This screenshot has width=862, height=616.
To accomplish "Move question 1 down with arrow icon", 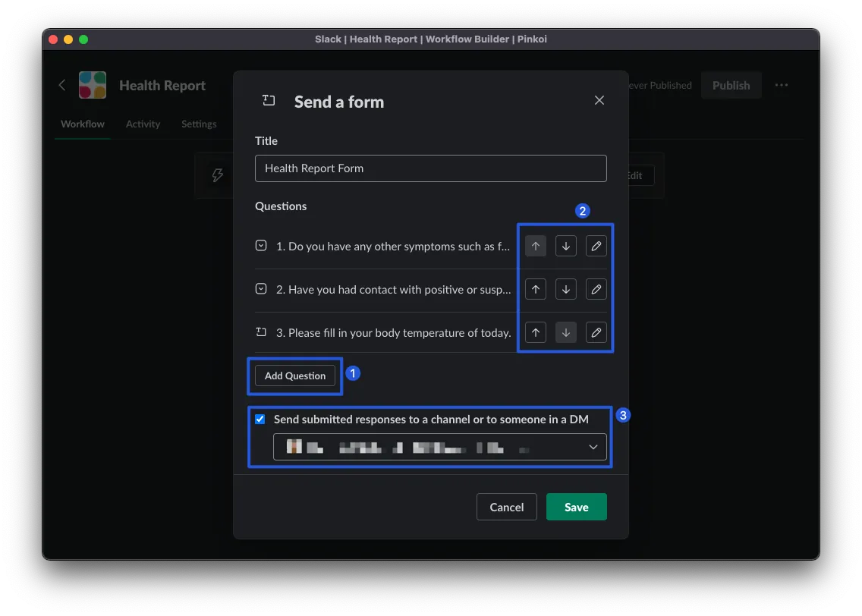I will pyautogui.click(x=565, y=246).
